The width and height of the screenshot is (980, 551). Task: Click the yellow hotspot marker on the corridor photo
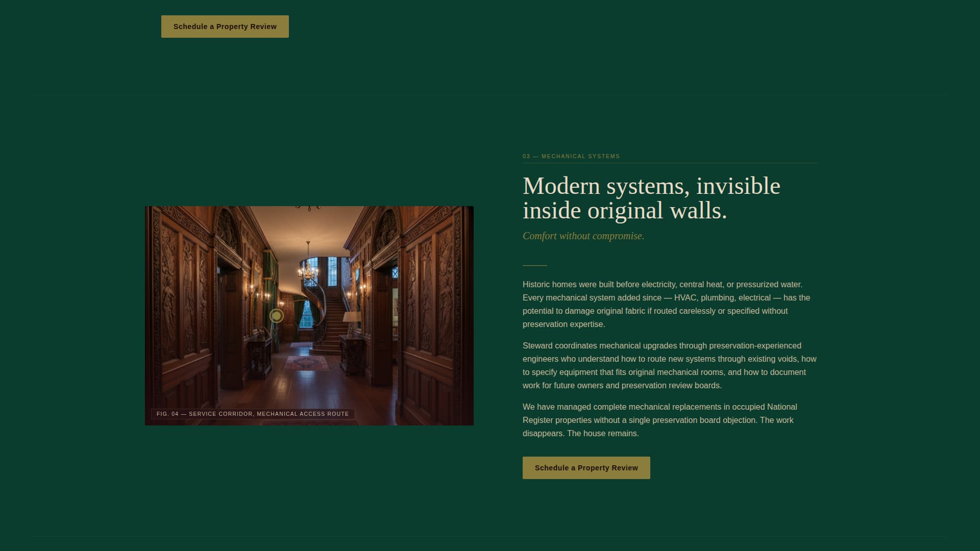pos(276,316)
